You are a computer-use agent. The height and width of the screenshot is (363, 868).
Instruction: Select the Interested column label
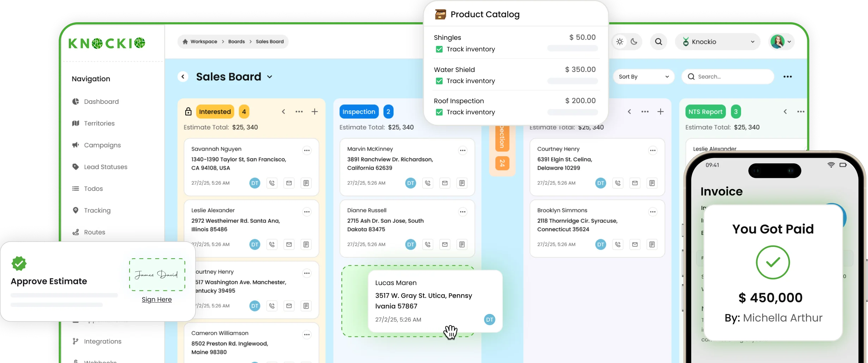point(215,111)
